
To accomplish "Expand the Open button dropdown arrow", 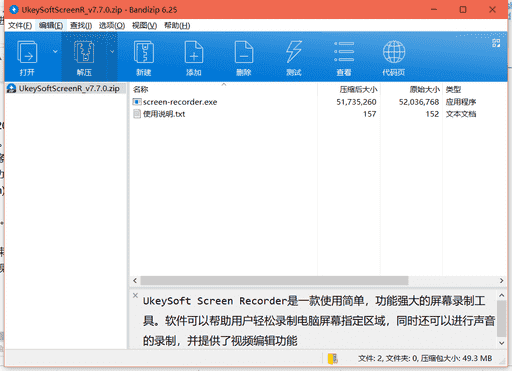I will tap(55, 51).
